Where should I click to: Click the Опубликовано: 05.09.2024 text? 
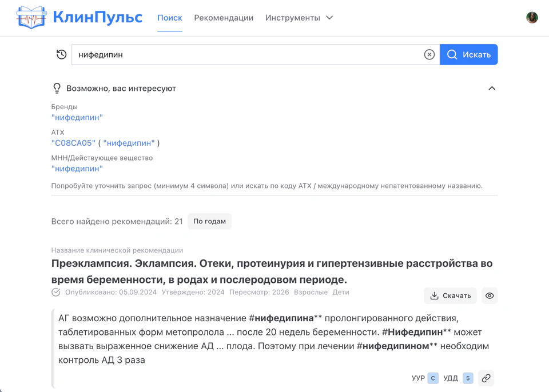click(111, 292)
